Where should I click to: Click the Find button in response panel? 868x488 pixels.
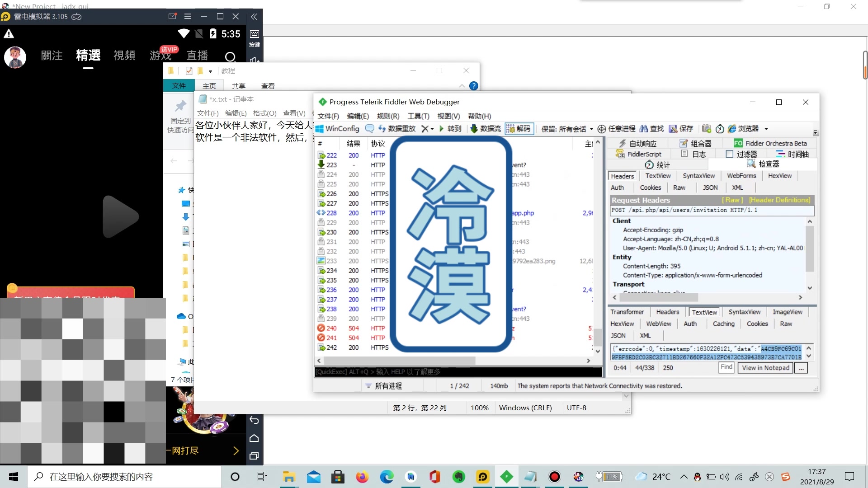tap(726, 368)
